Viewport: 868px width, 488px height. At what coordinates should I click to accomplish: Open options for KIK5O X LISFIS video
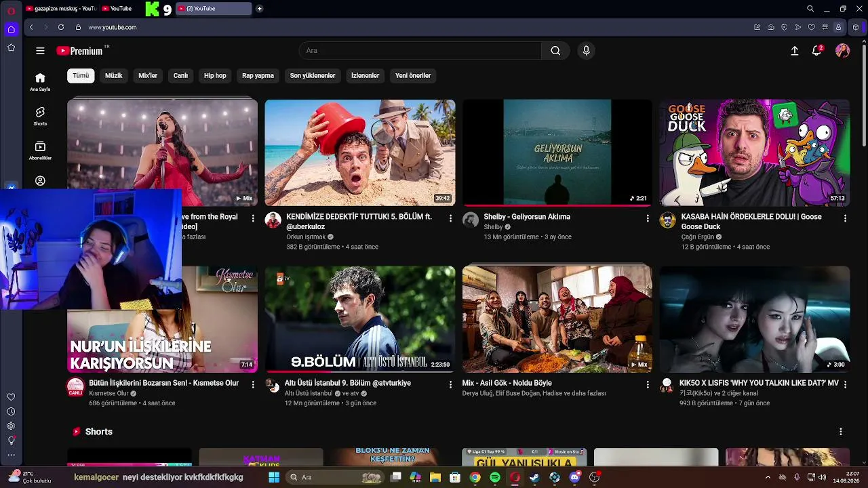coord(845,384)
